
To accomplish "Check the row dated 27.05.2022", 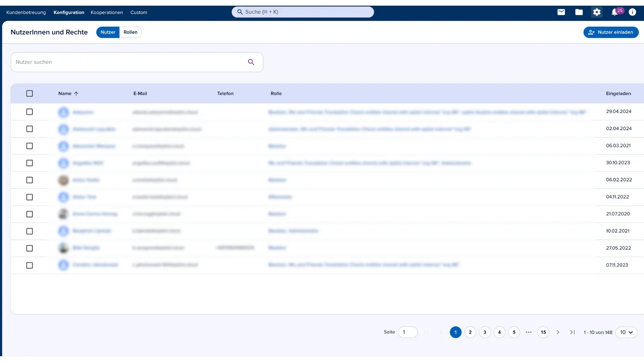I will coord(29,248).
